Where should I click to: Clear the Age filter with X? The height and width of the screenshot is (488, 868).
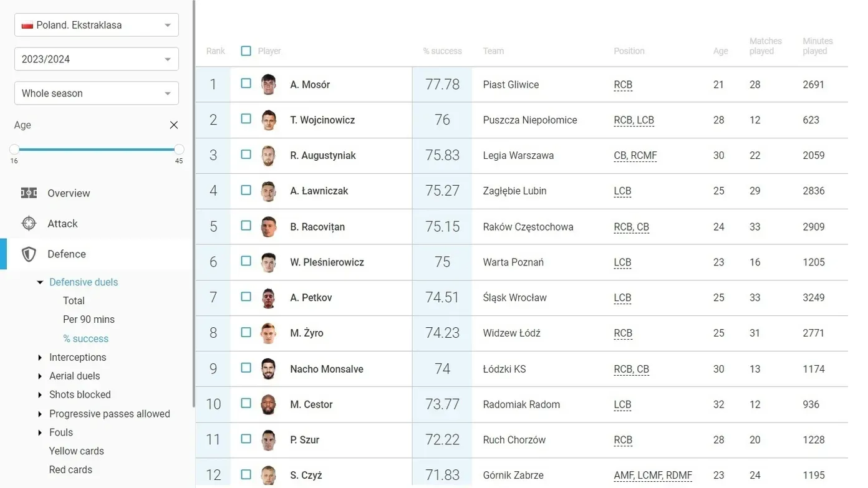pyautogui.click(x=174, y=125)
